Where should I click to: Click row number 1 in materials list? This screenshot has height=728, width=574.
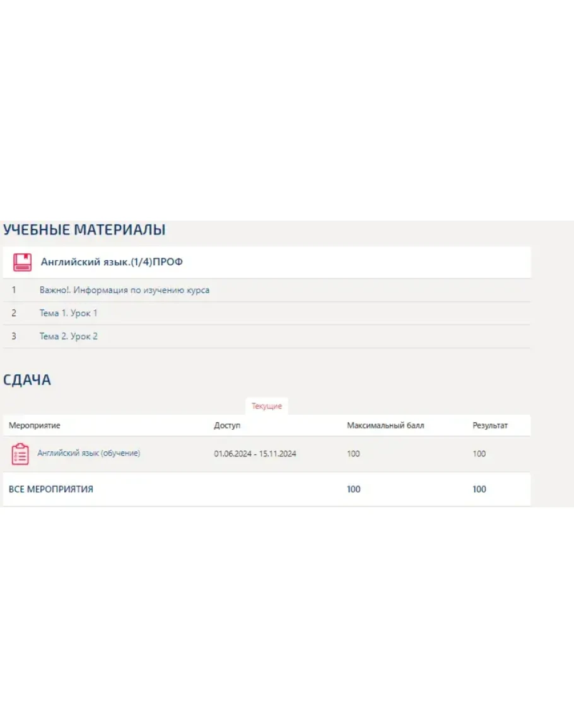tap(14, 290)
